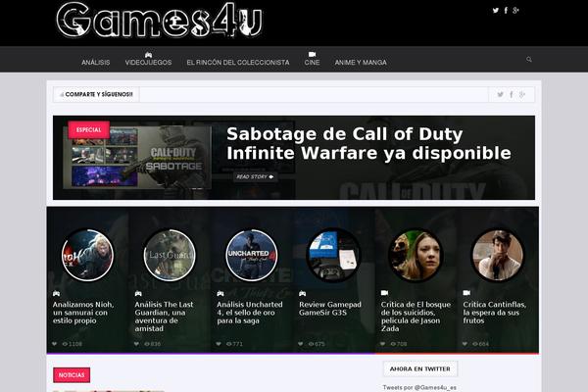The image size is (588, 392).
Task: Click gamepad icon above Nioh article title
Action: pyautogui.click(x=56, y=293)
